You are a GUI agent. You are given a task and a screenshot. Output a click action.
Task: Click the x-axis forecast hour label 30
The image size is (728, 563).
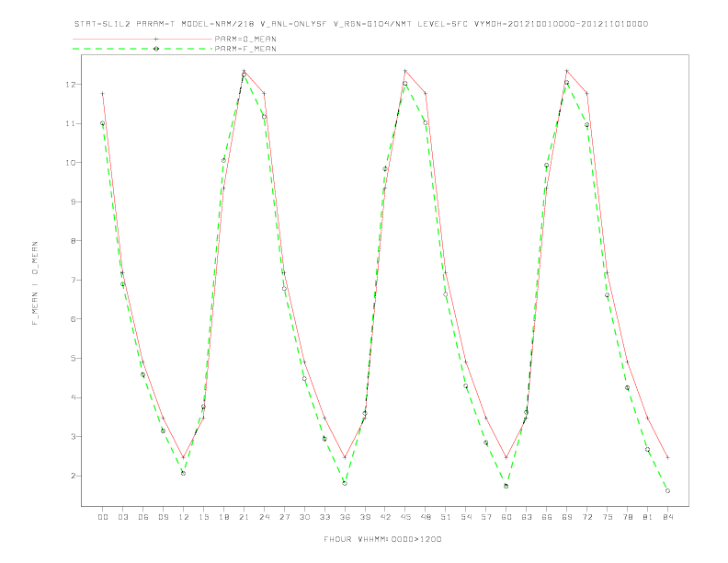pyautogui.click(x=304, y=517)
